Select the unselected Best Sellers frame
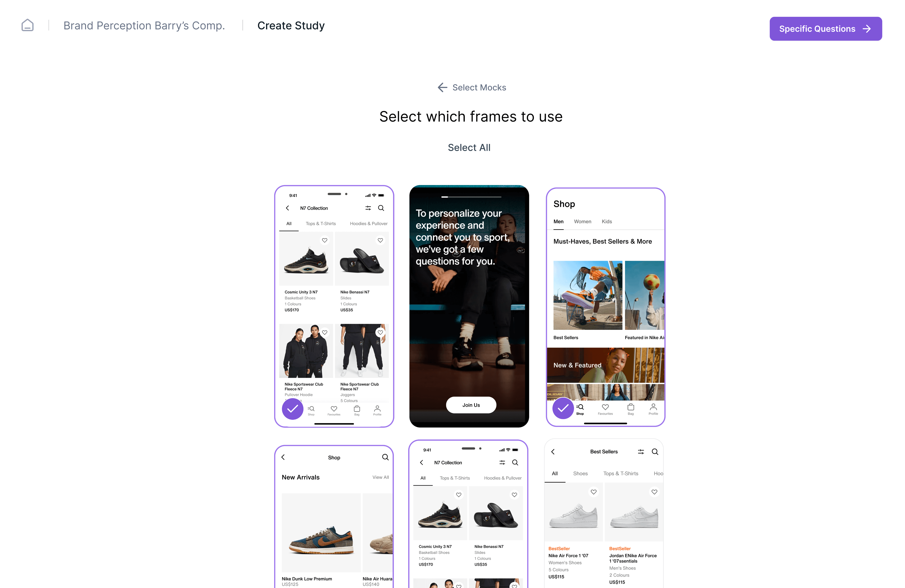 click(604, 514)
